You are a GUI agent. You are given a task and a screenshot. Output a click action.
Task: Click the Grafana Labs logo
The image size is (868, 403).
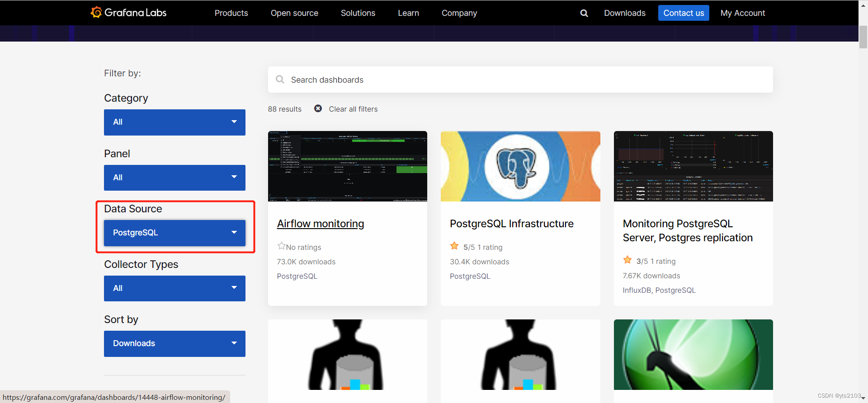(x=128, y=13)
